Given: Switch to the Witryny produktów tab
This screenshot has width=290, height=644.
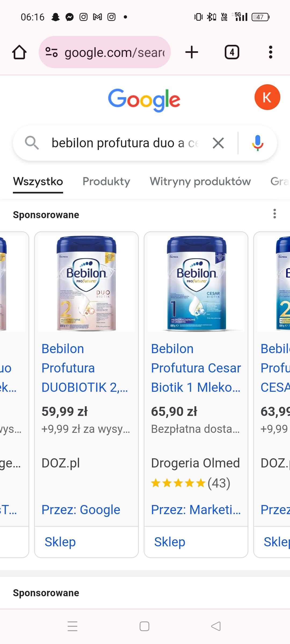Looking at the screenshot, I should pyautogui.click(x=200, y=182).
